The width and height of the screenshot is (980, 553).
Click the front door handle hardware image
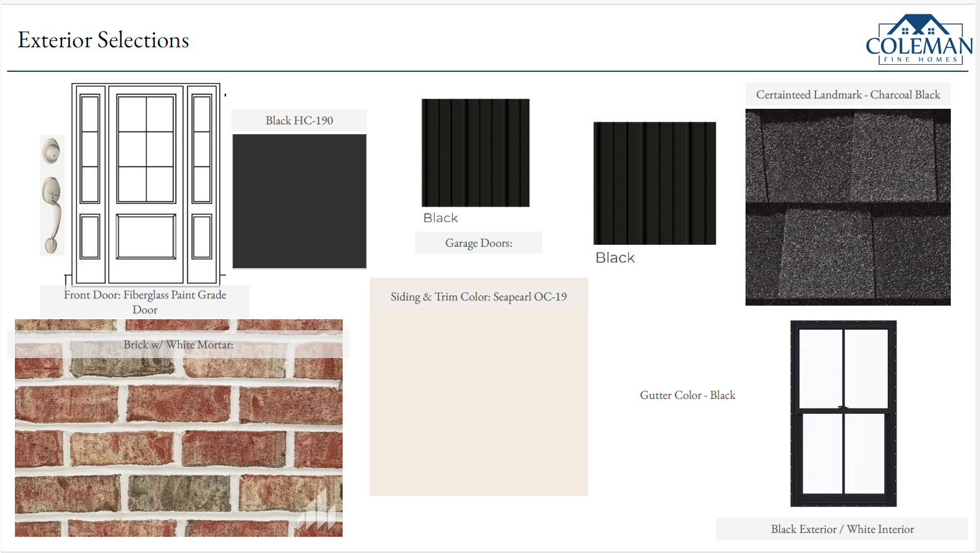point(52,196)
